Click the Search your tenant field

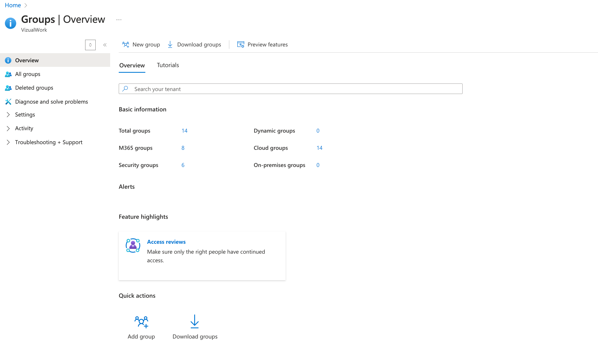click(x=290, y=89)
